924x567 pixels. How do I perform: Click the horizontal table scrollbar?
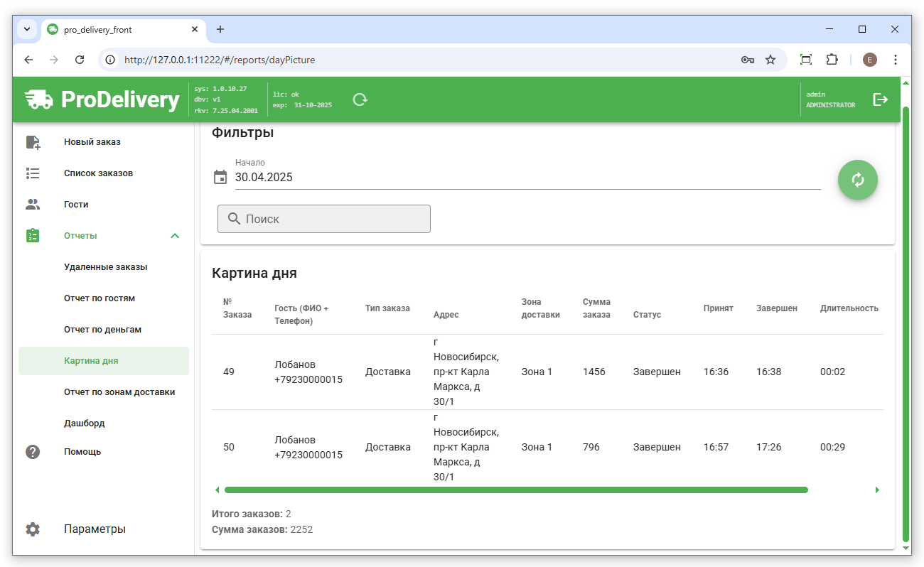pyautogui.click(x=516, y=490)
